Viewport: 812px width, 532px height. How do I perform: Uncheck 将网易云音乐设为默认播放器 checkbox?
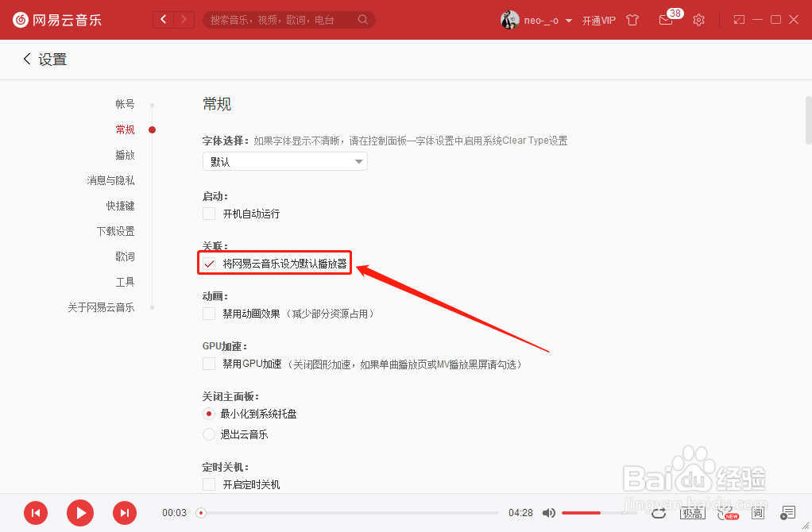pyautogui.click(x=209, y=264)
